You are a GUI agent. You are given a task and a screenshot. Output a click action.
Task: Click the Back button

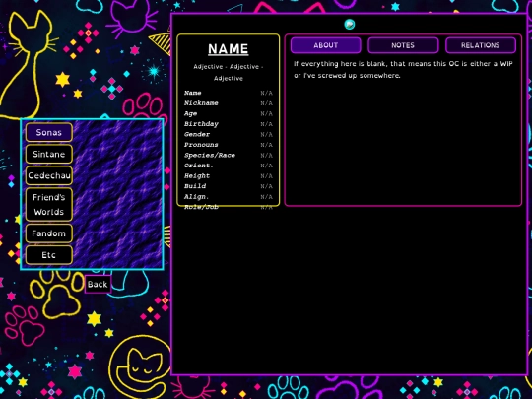[x=98, y=285]
